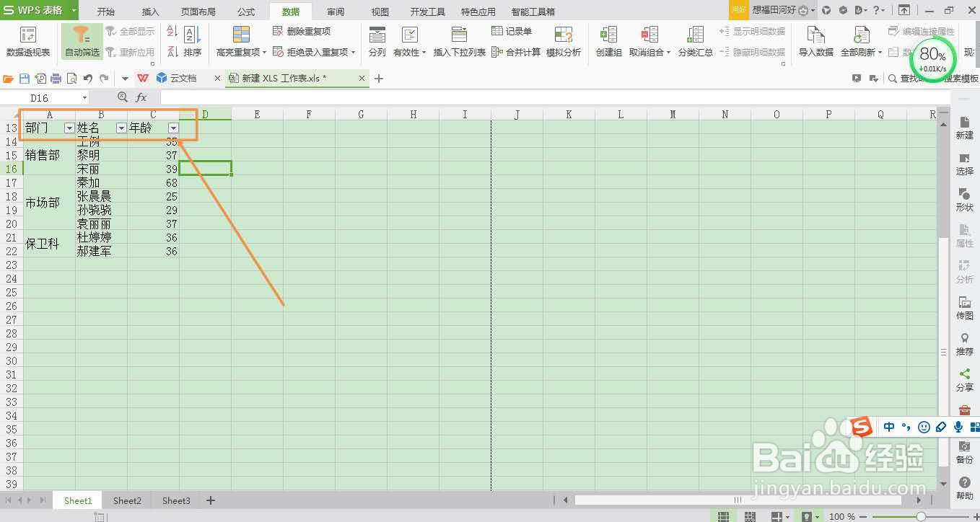980x522 pixels.
Task: Switch to the 开始 ribbon tab
Action: click(x=105, y=12)
